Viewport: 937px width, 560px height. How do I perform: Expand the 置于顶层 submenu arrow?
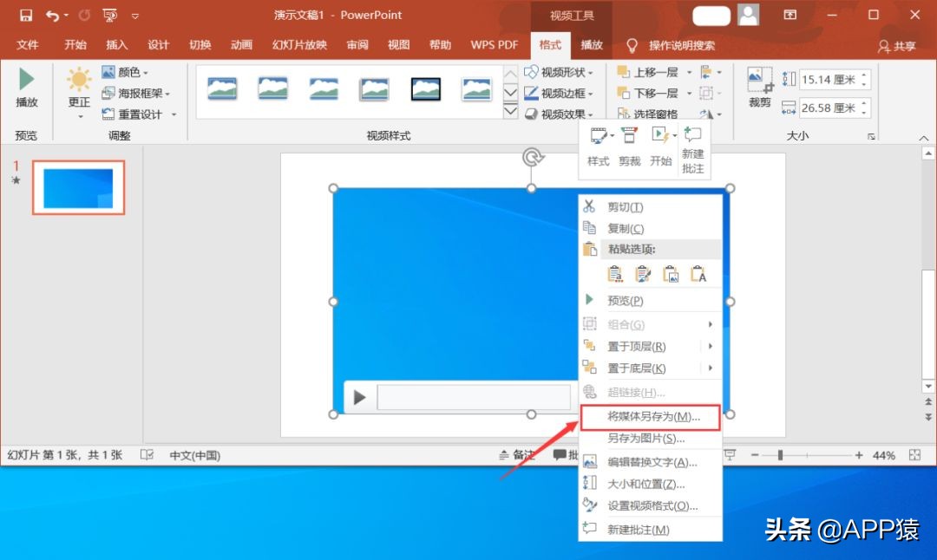tap(711, 347)
